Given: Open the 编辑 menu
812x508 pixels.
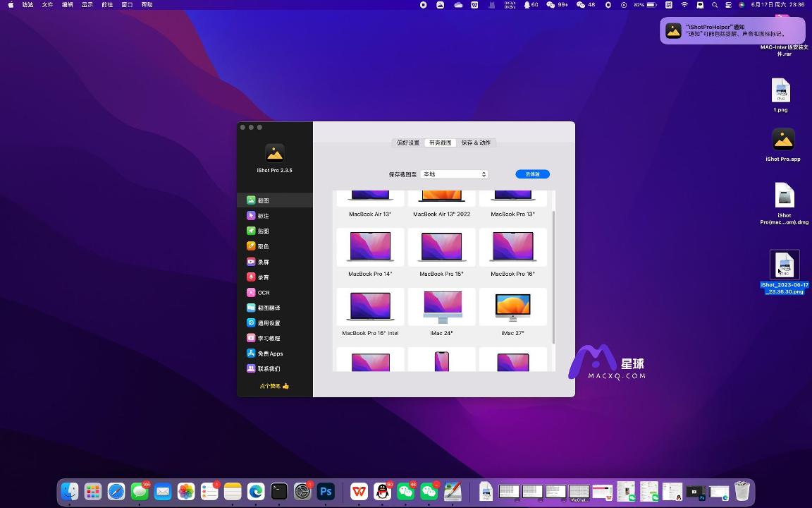Looking at the screenshot, I should click(x=68, y=5).
